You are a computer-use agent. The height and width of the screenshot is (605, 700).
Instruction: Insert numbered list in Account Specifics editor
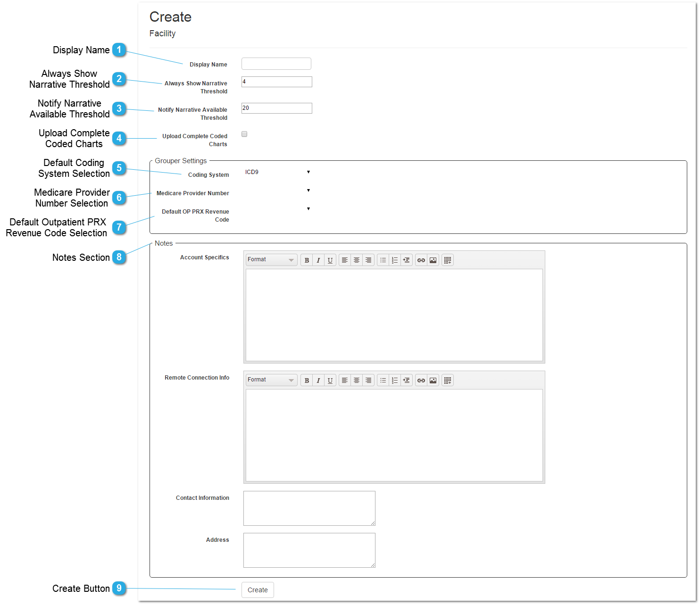[395, 260]
